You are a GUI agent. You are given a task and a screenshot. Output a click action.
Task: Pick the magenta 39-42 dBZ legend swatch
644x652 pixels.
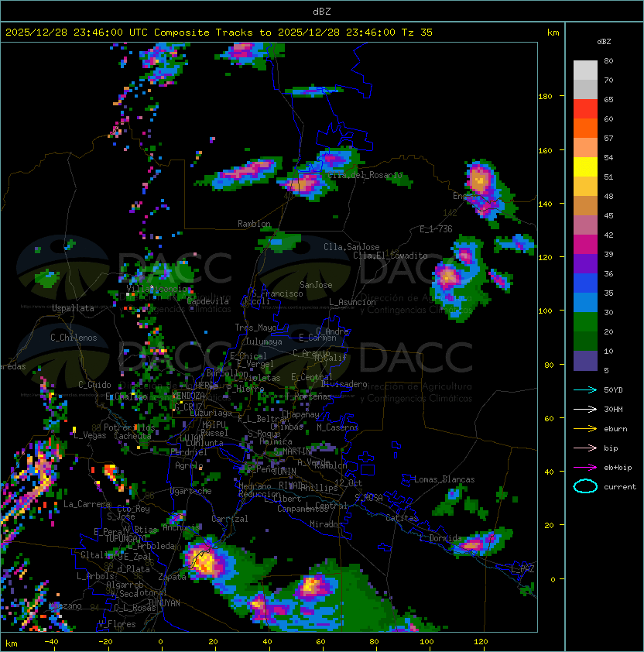[x=585, y=245]
